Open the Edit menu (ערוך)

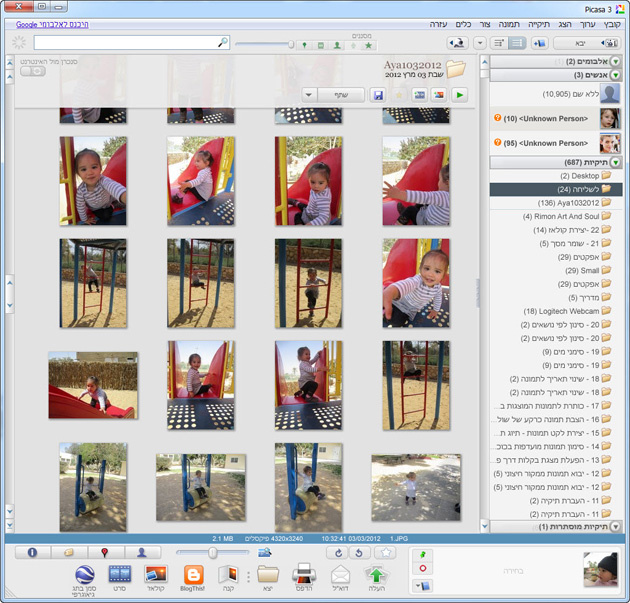click(x=587, y=25)
